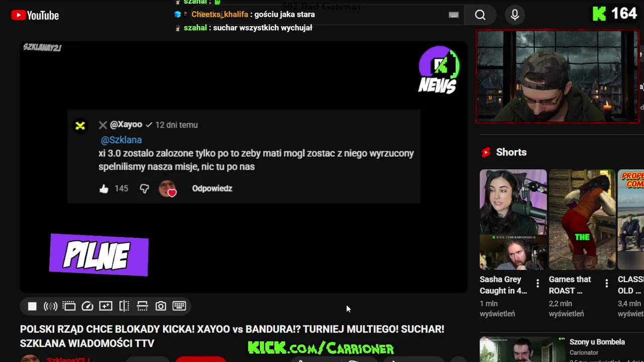Click the thumbs-down icon under the Xayoo comment

144,189
